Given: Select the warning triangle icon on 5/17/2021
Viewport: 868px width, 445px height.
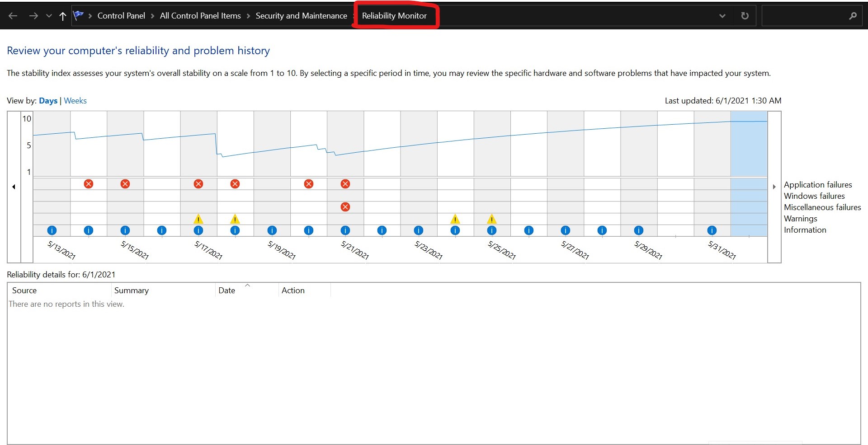Looking at the screenshot, I should pos(198,220).
